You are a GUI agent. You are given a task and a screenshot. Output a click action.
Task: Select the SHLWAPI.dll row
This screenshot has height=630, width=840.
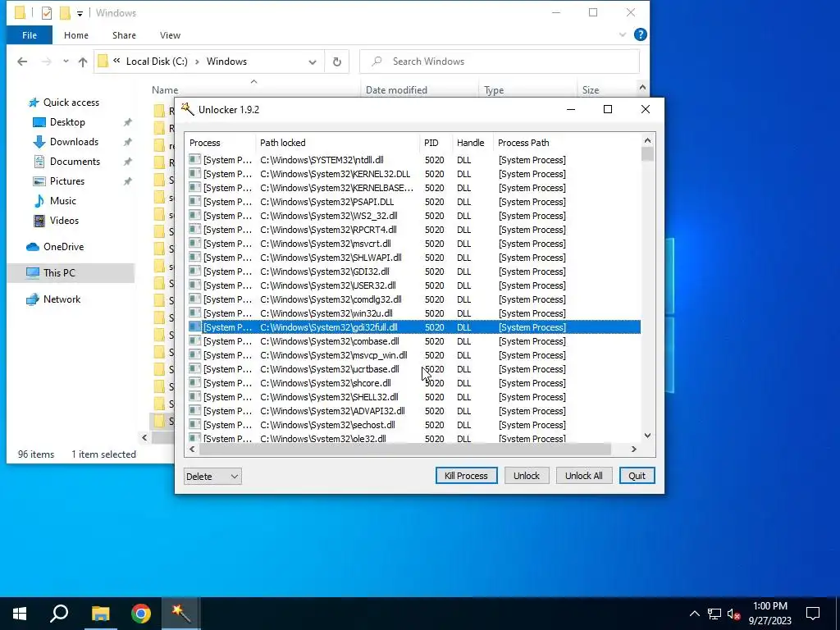coord(414,257)
